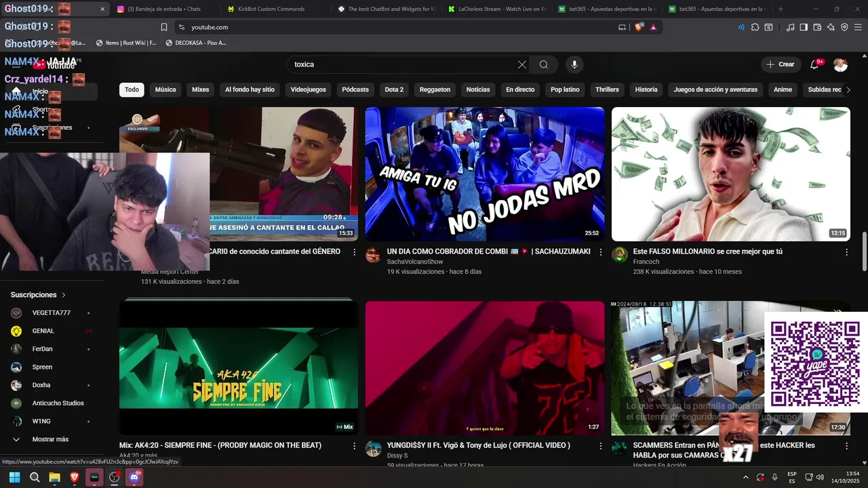Open the Brave Wallet icon
This screenshot has height=488, width=868.
coord(817,27)
